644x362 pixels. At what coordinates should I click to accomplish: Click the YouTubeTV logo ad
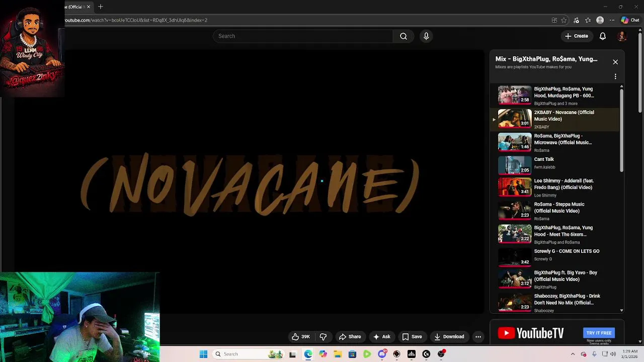[x=531, y=333]
